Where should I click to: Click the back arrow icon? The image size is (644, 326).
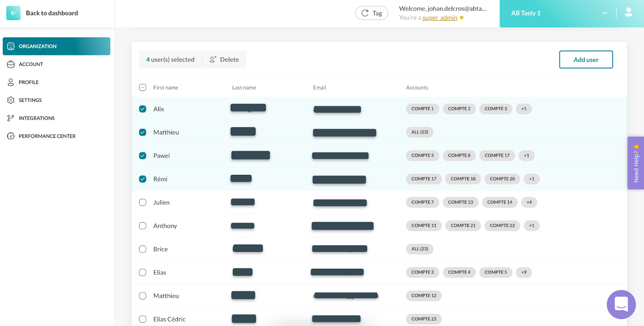13,13
